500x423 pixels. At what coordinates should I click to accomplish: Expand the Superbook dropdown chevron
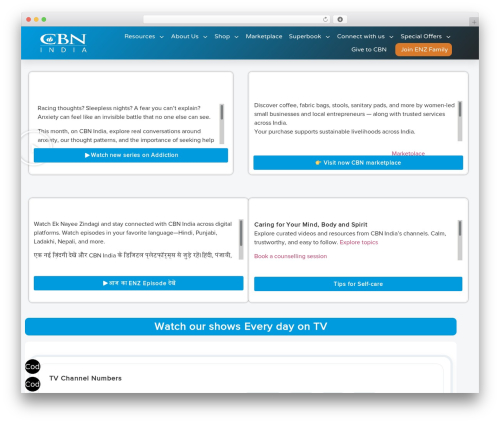pos(328,37)
